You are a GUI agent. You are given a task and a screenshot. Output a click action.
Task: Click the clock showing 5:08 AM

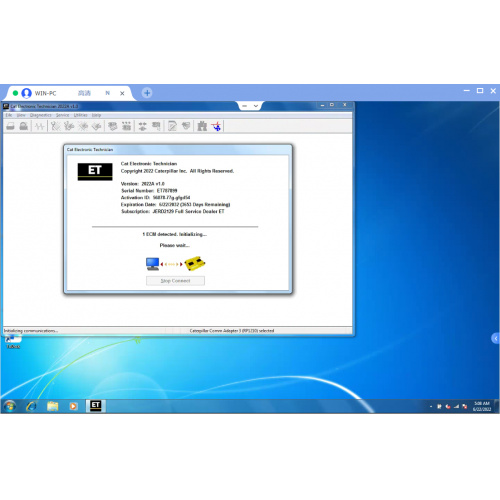[482, 406]
